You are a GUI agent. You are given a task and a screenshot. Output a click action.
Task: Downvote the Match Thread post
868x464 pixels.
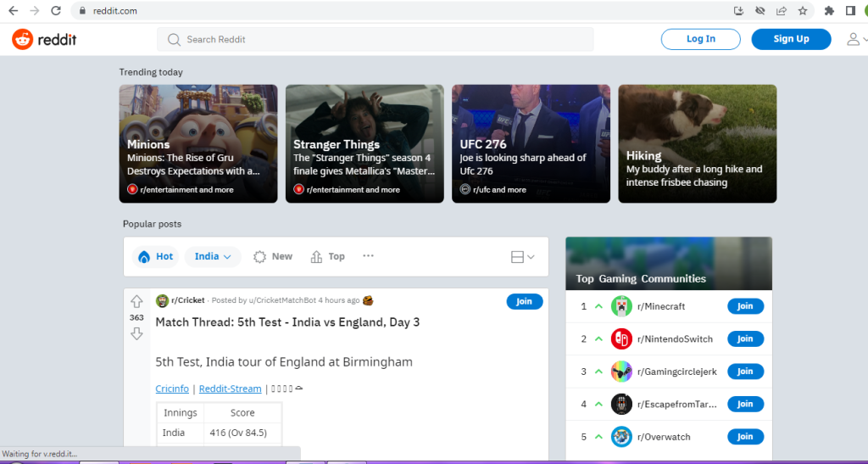click(136, 333)
